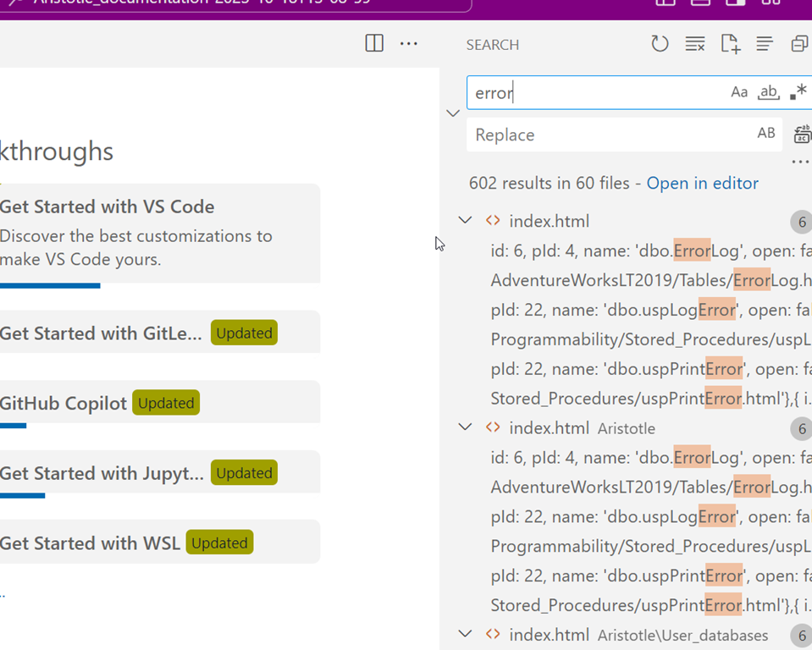Viewport: 812px width, 650px height.
Task: Open a new search editor
Action: click(730, 44)
